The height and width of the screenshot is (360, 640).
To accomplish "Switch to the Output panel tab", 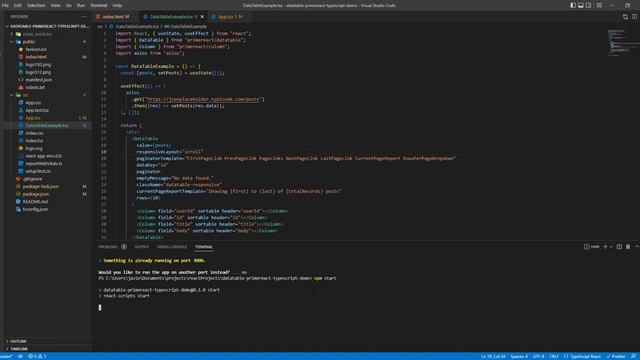I will tap(142, 247).
